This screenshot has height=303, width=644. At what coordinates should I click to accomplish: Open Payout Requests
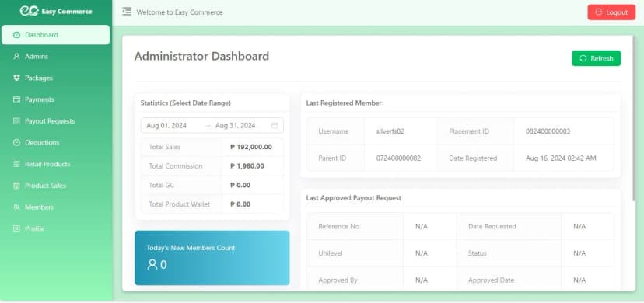(x=55, y=121)
